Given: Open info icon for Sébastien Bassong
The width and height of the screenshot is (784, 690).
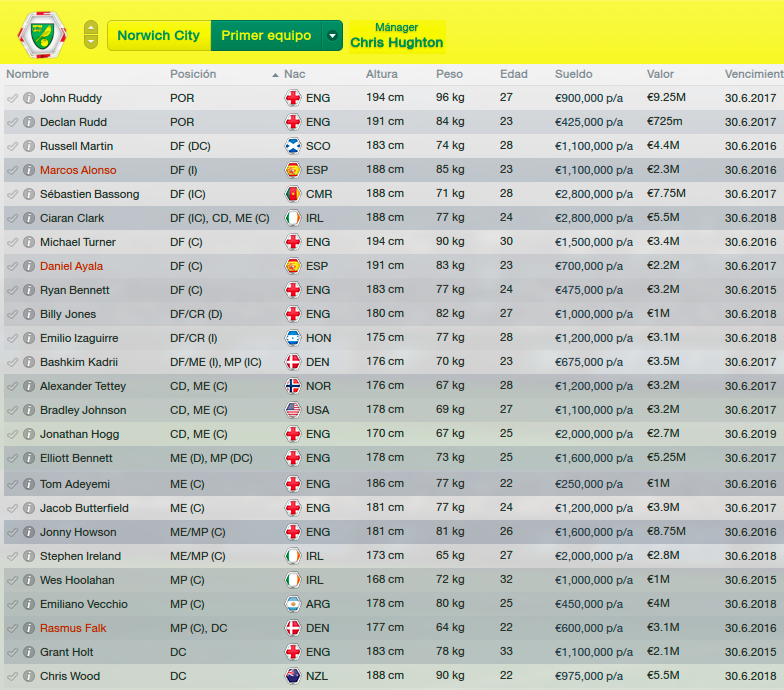Looking at the screenshot, I should point(29,194).
